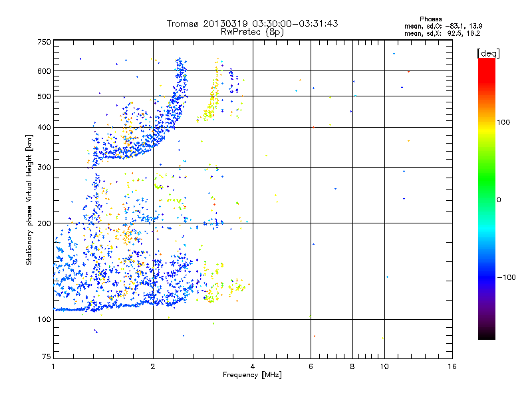
Task: Click the y-axis tick label '100' at left
Action: [44, 320]
